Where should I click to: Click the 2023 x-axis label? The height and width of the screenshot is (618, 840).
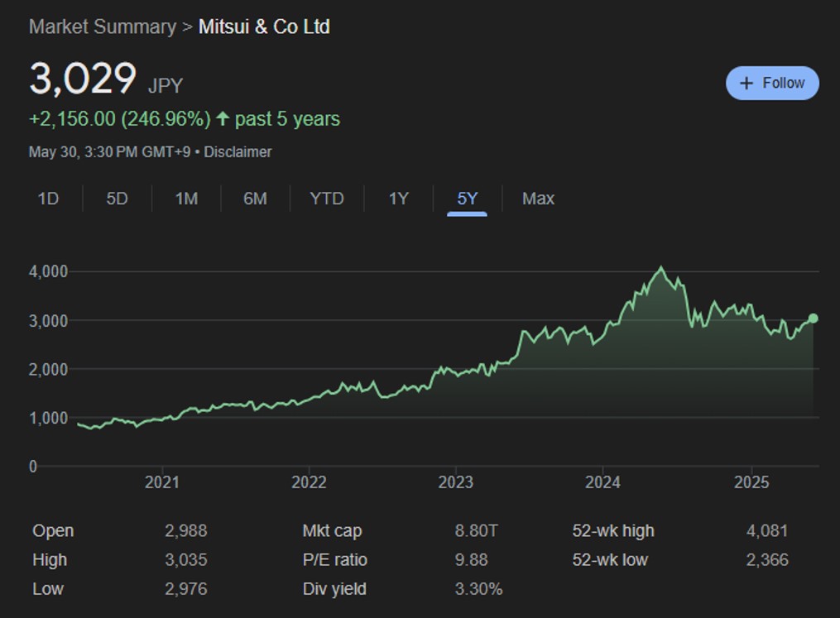[455, 482]
